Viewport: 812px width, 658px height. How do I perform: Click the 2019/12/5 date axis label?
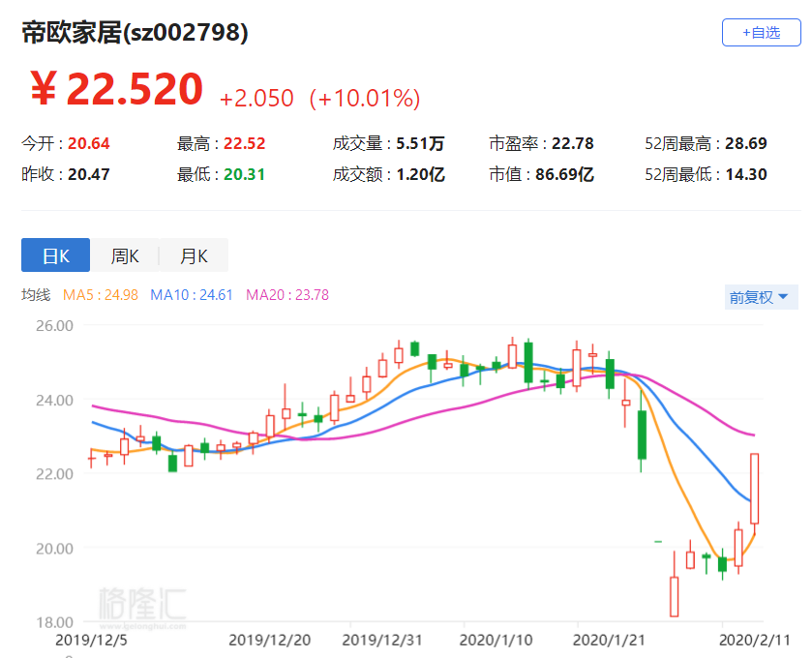click(91, 641)
